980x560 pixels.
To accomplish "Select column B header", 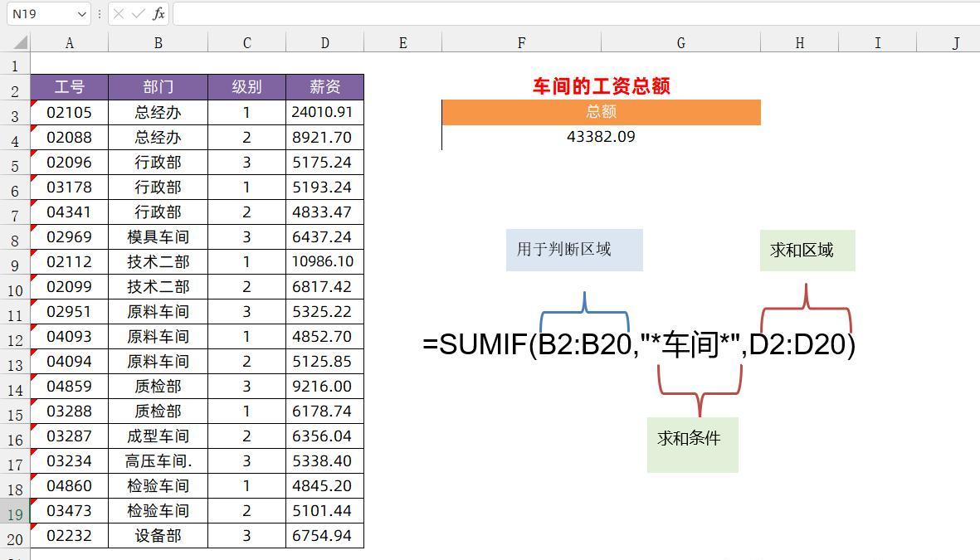I will pos(158,43).
